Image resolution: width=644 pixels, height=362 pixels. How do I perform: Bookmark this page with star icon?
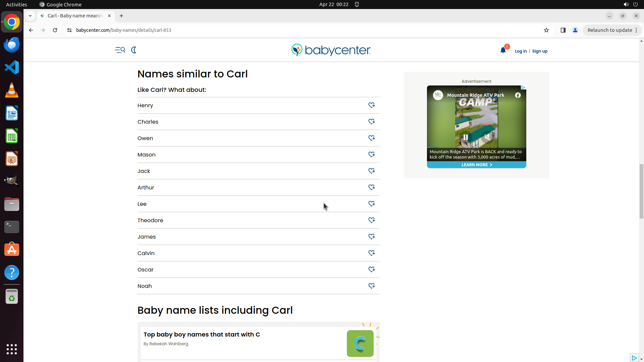(x=546, y=30)
